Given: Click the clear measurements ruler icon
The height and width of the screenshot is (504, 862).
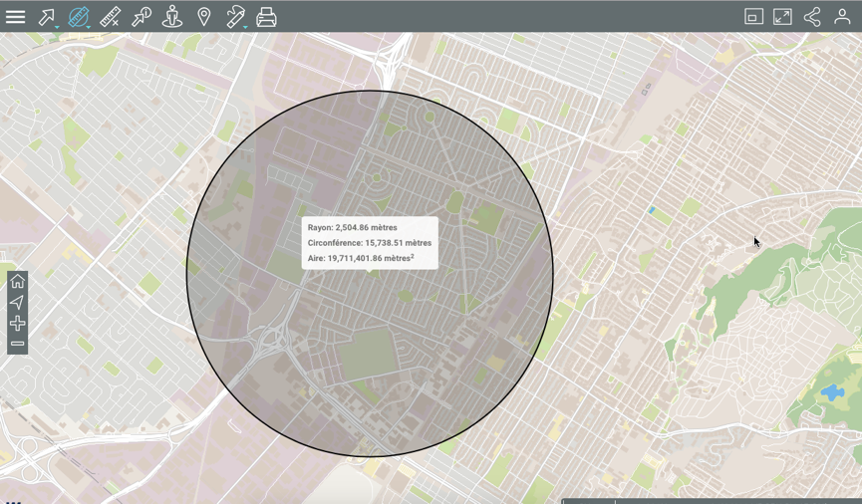Looking at the screenshot, I should (x=110, y=17).
